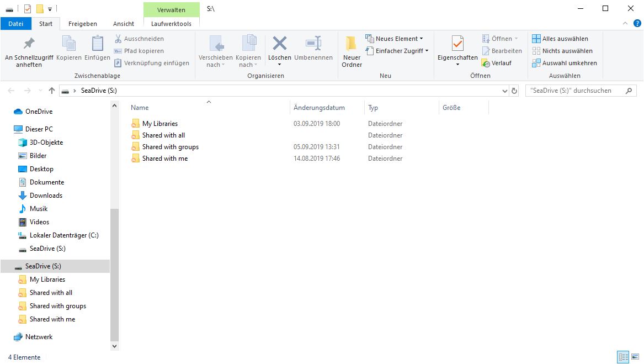The width and height of the screenshot is (644, 364).
Task: Open the Datei menu tab
Action: tap(16, 24)
